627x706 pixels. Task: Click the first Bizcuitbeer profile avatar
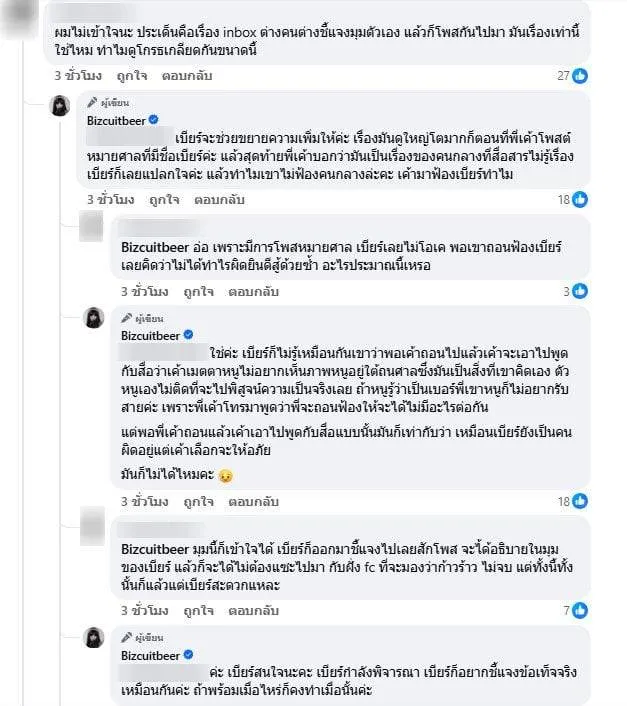[61, 107]
